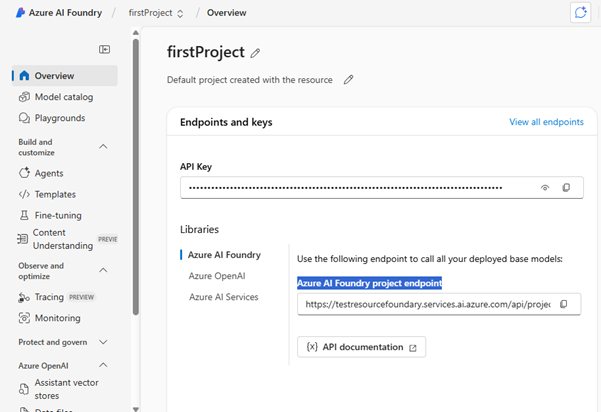Click the PREVIEW badge next to Tracing
The width and height of the screenshot is (601, 412).
click(x=81, y=297)
